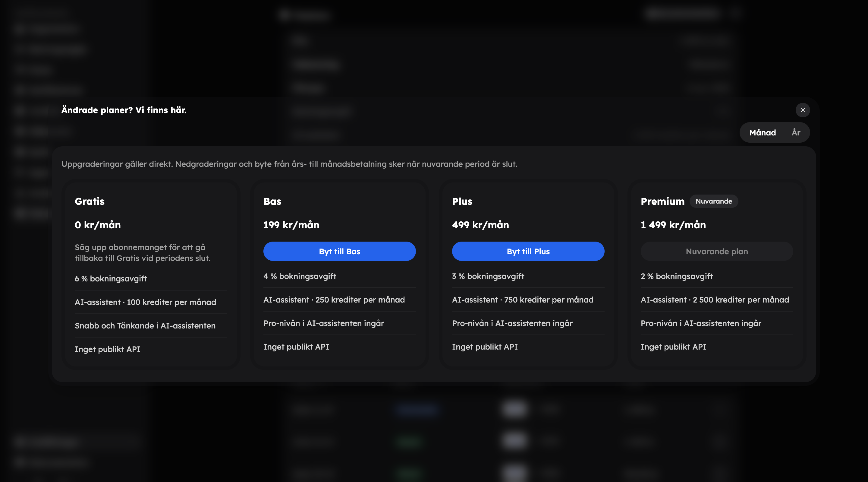
Task: Click AI-assistent 100 krediter per månad
Action: click(145, 302)
